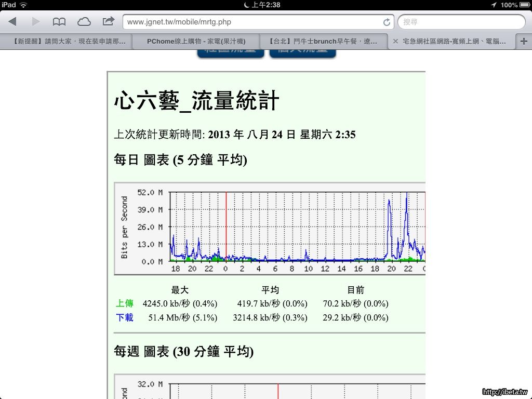
Task: Tap the www.jgnet.tw address field
Action: 252,22
